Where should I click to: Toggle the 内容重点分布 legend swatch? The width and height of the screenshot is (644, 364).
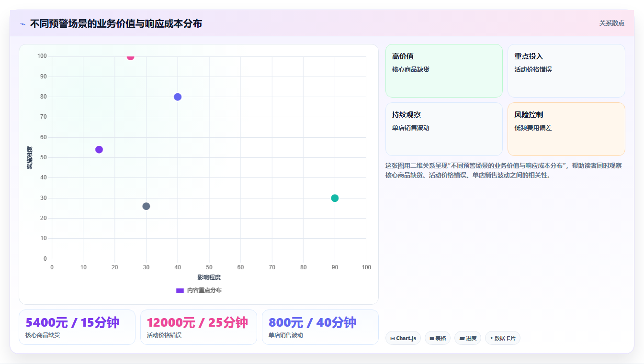pyautogui.click(x=180, y=290)
